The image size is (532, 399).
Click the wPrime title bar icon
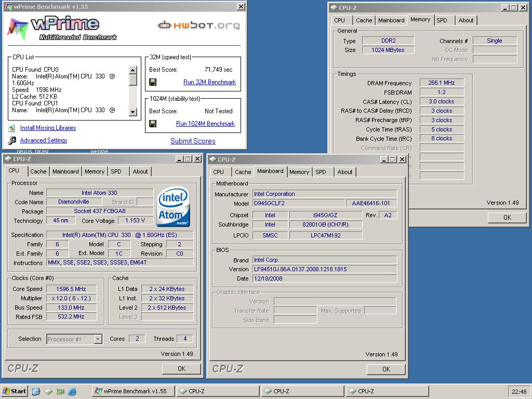(8, 6)
